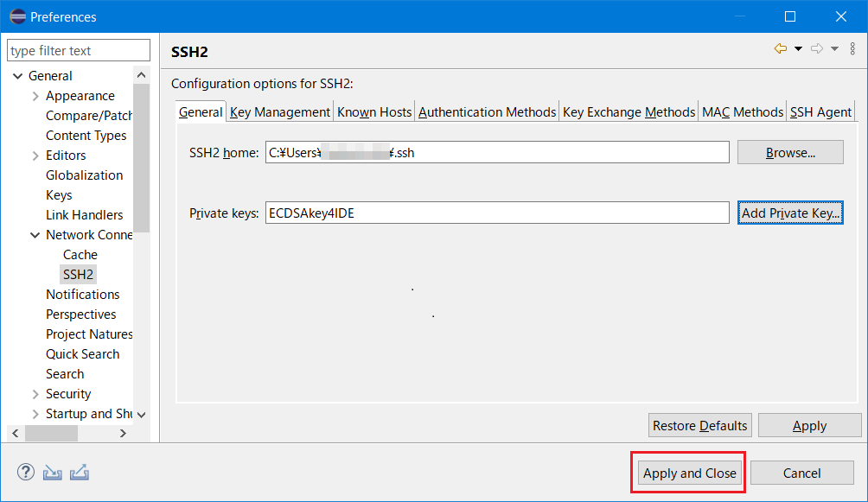
Task: Click Restore Defaults
Action: coord(699,425)
